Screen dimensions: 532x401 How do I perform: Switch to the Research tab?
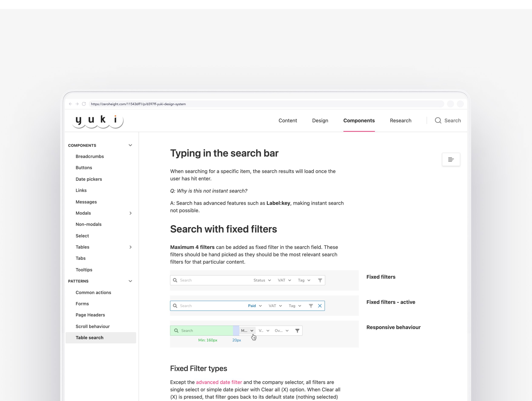click(400, 120)
